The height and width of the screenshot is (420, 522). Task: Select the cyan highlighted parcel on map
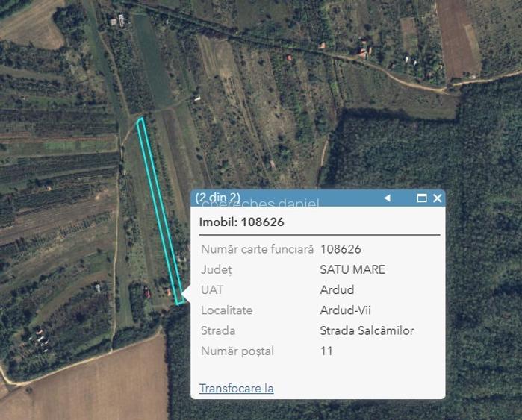coord(158,209)
